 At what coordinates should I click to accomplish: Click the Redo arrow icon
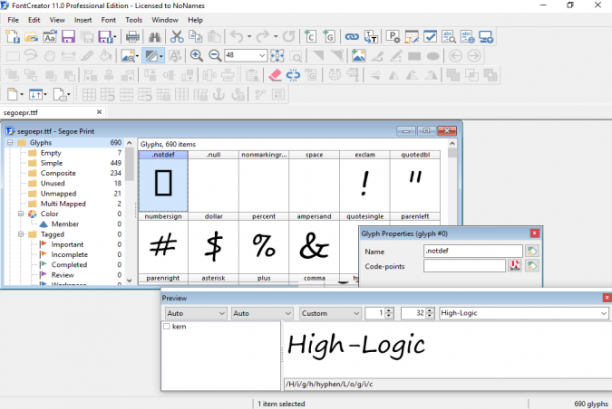263,37
